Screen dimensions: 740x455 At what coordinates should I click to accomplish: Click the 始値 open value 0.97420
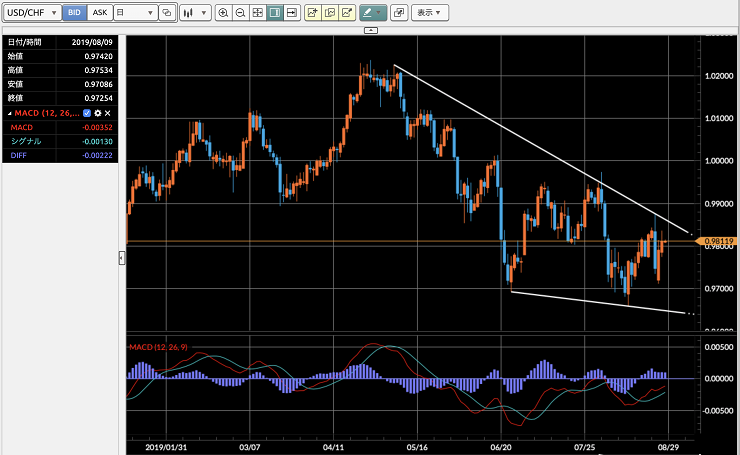[99, 56]
